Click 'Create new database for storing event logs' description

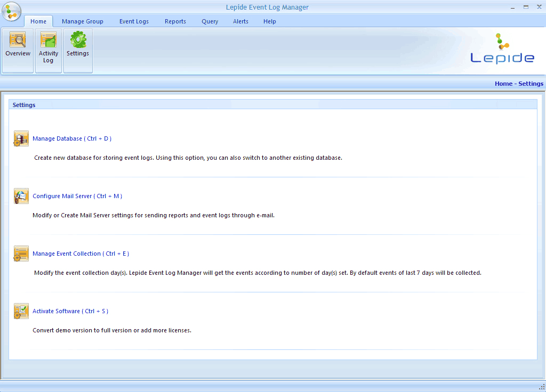coord(188,158)
